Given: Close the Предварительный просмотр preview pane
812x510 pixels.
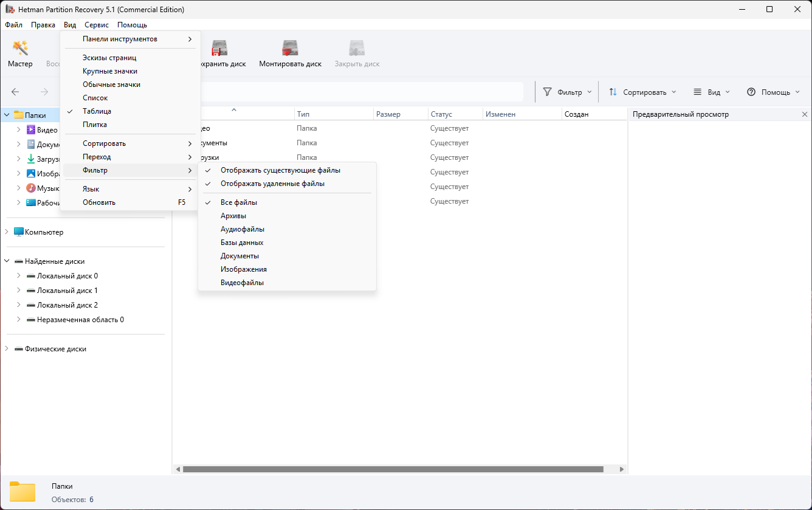Looking at the screenshot, I should pyautogui.click(x=805, y=114).
